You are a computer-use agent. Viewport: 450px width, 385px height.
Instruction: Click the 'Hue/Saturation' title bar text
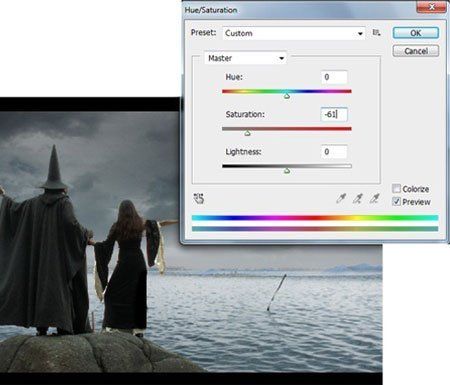tap(211, 10)
